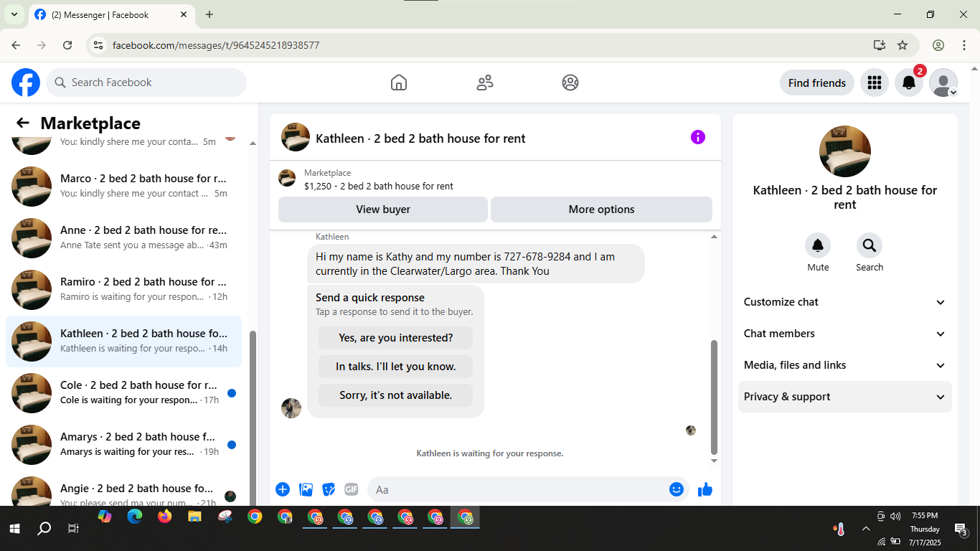Expand Customize chat section
Screen dimensions: 980x551
click(x=845, y=302)
